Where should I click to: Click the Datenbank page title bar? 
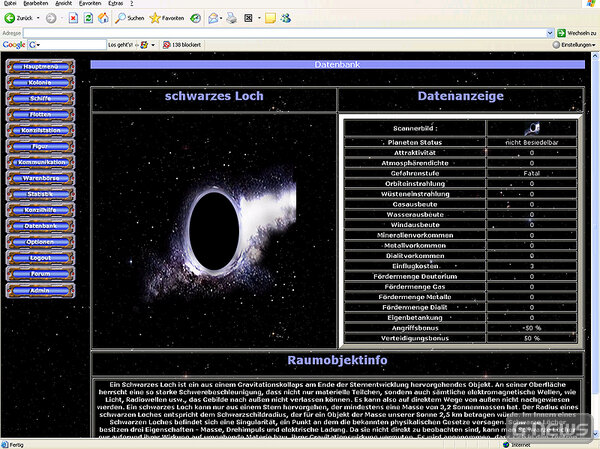[338, 64]
